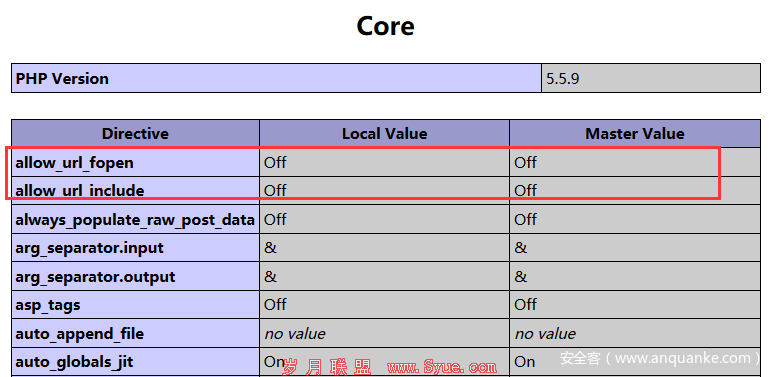Select the allow_url_include directive name

tap(80, 190)
